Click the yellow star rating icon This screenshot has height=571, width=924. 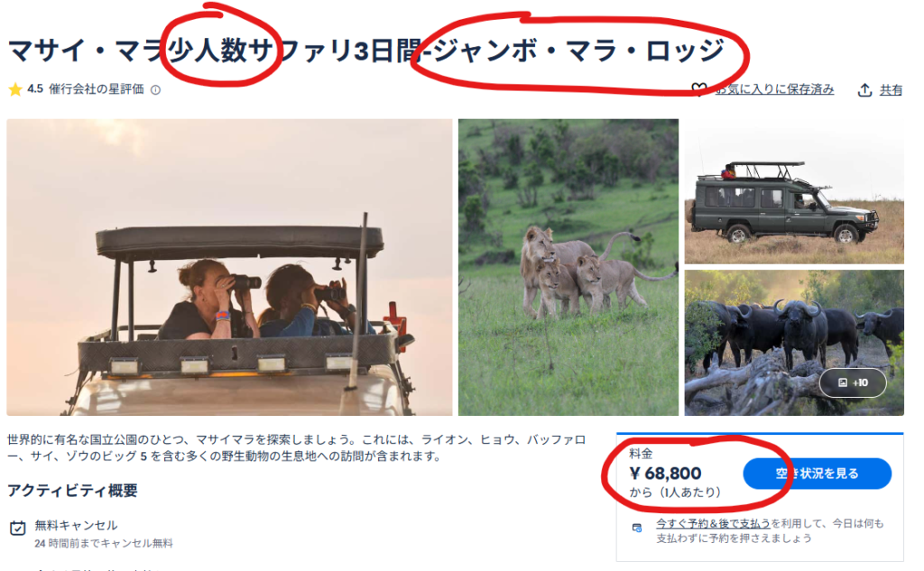15,89
